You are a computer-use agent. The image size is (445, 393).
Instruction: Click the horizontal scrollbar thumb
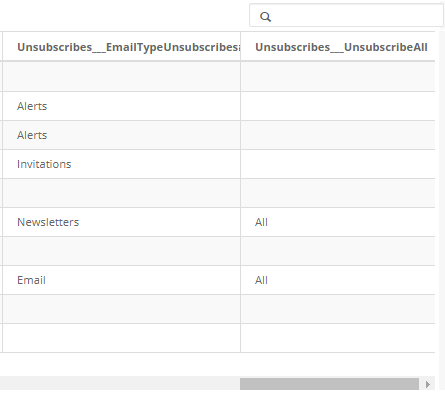click(x=329, y=384)
